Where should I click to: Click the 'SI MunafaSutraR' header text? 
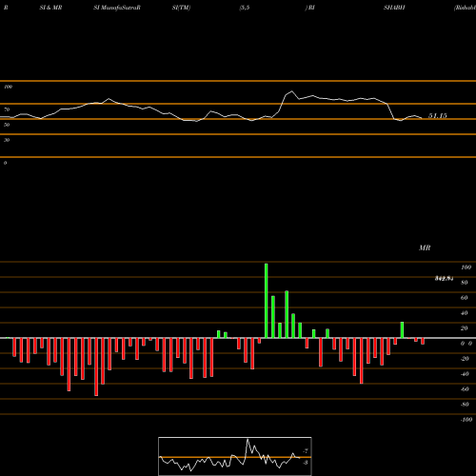coord(117,8)
